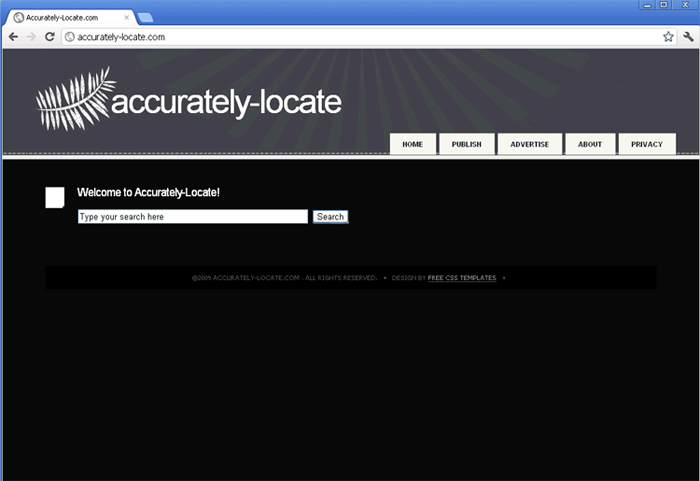Open the ADVERTISE navigation tab
700x481 pixels.
point(529,144)
